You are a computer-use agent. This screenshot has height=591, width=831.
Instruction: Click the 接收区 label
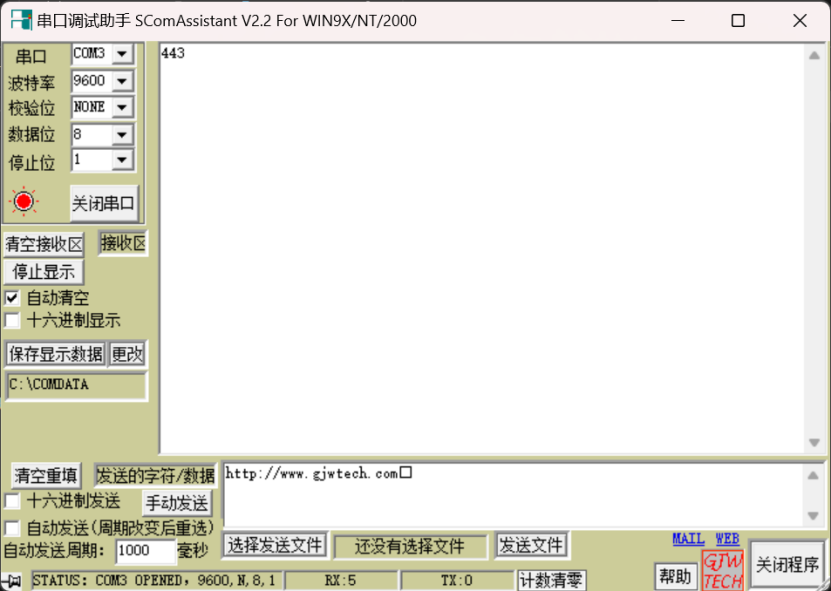(x=123, y=243)
